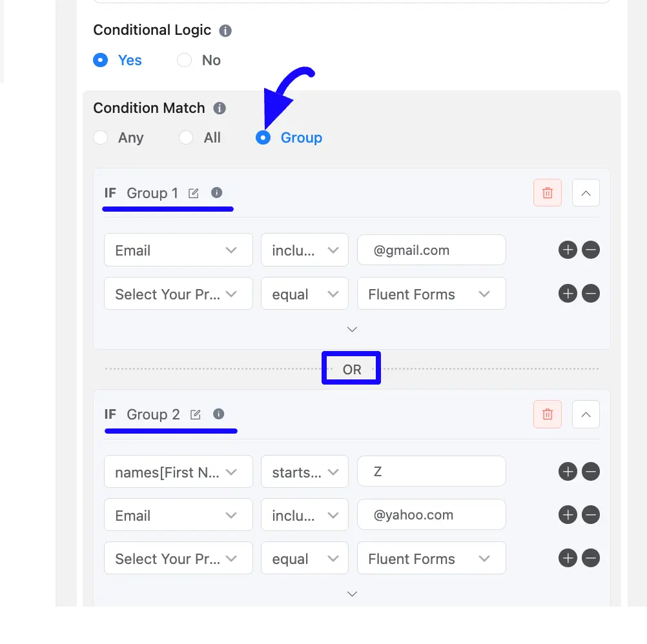Open the starts... operator dropdown

[x=305, y=472]
